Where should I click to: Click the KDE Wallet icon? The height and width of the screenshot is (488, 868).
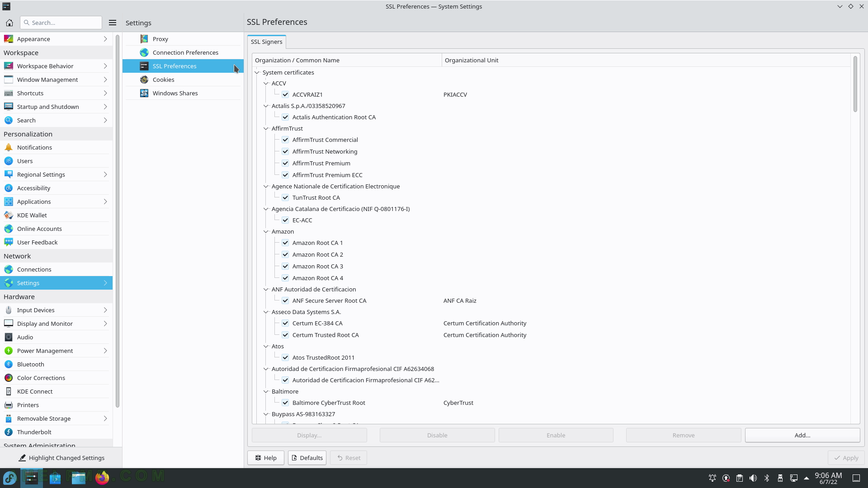click(x=9, y=215)
